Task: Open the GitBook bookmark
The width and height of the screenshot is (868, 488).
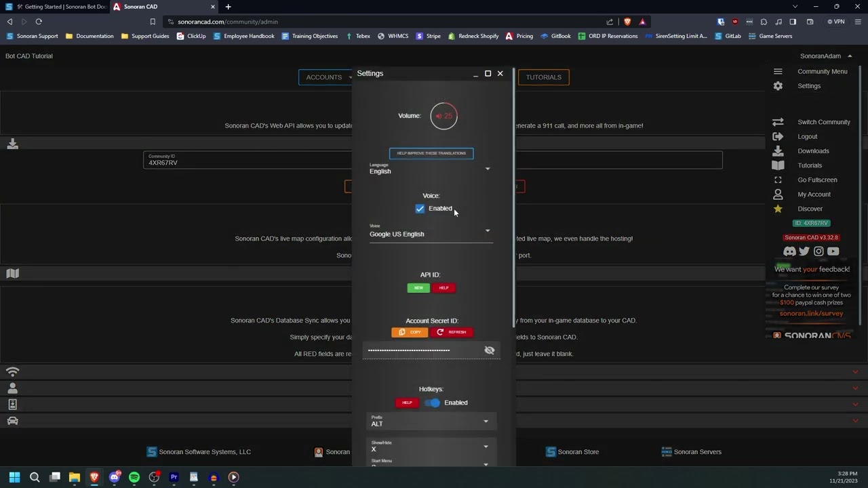Action: pos(555,36)
